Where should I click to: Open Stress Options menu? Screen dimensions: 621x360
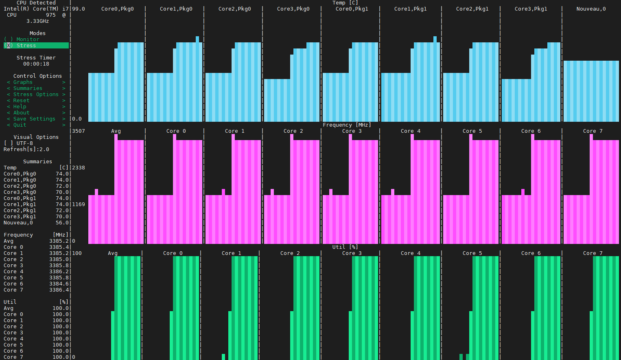[36, 94]
